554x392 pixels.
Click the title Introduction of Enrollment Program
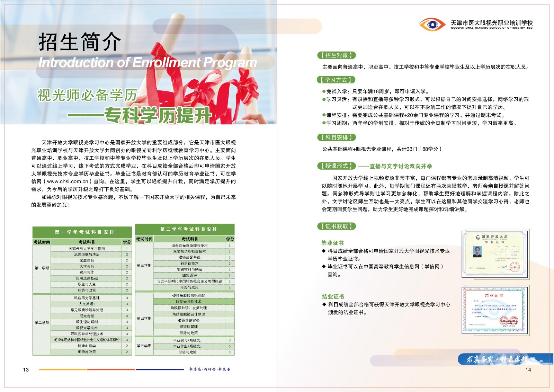(148, 63)
